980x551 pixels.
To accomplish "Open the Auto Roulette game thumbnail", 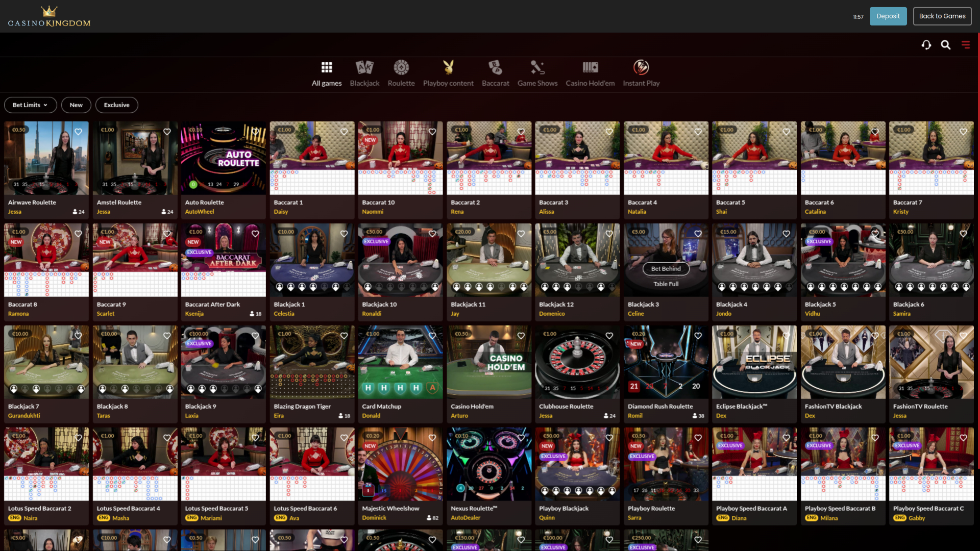I will coord(223,158).
